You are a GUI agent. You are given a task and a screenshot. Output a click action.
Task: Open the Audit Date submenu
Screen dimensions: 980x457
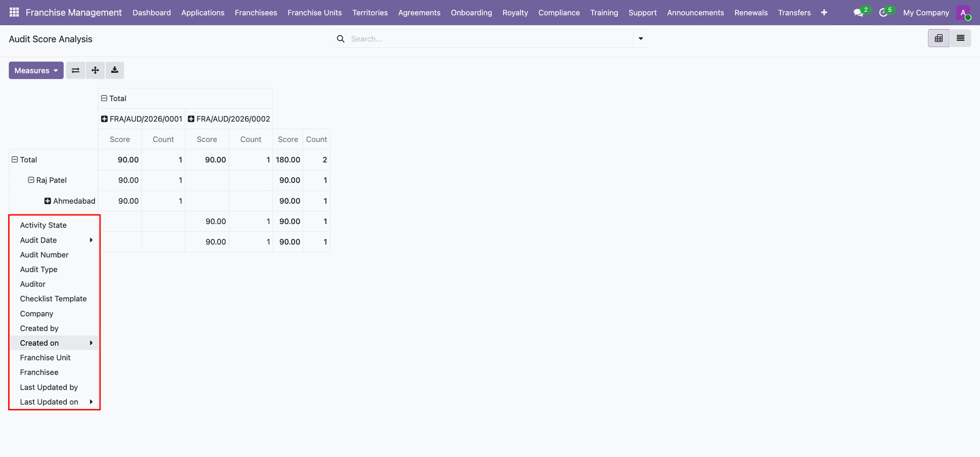pos(54,240)
